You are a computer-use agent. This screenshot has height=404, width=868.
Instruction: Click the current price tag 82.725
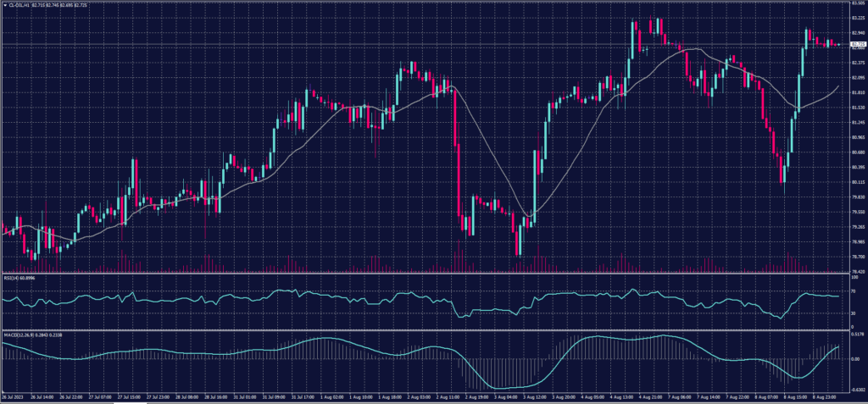[x=856, y=44]
